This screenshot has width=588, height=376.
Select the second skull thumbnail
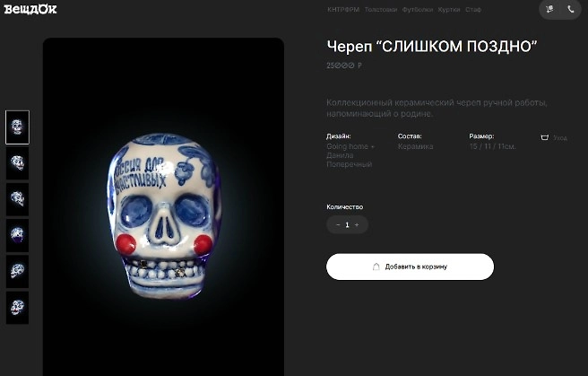point(17,163)
